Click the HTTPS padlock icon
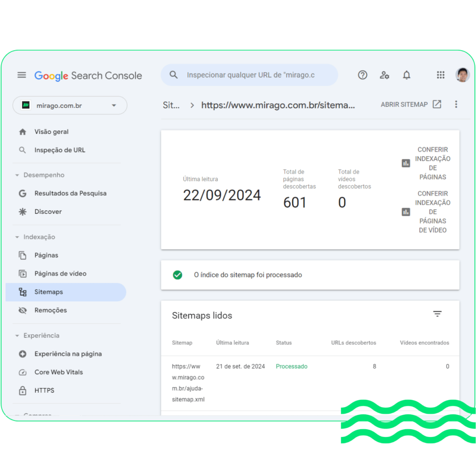The height and width of the screenshot is (476, 476). (x=22, y=390)
